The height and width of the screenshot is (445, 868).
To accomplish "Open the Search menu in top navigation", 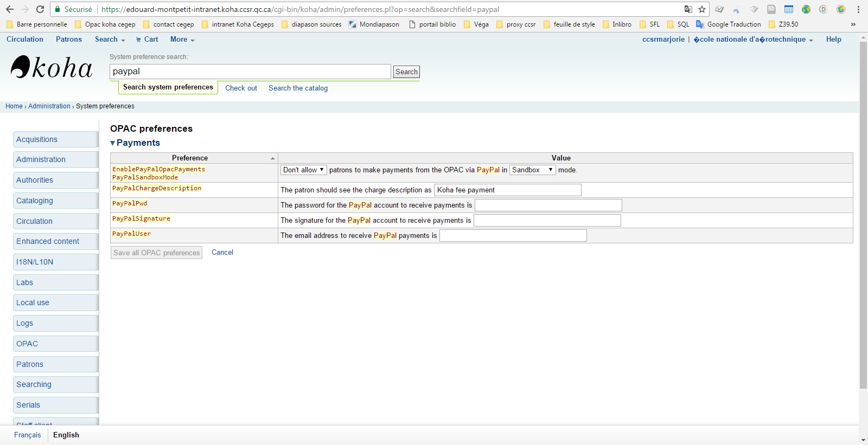I will click(110, 40).
